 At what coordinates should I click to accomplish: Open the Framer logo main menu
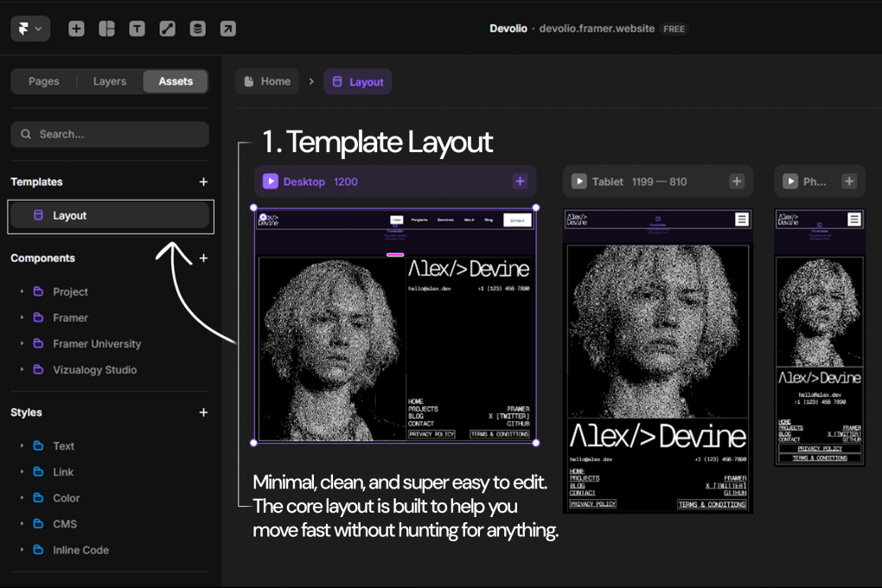[x=29, y=29]
